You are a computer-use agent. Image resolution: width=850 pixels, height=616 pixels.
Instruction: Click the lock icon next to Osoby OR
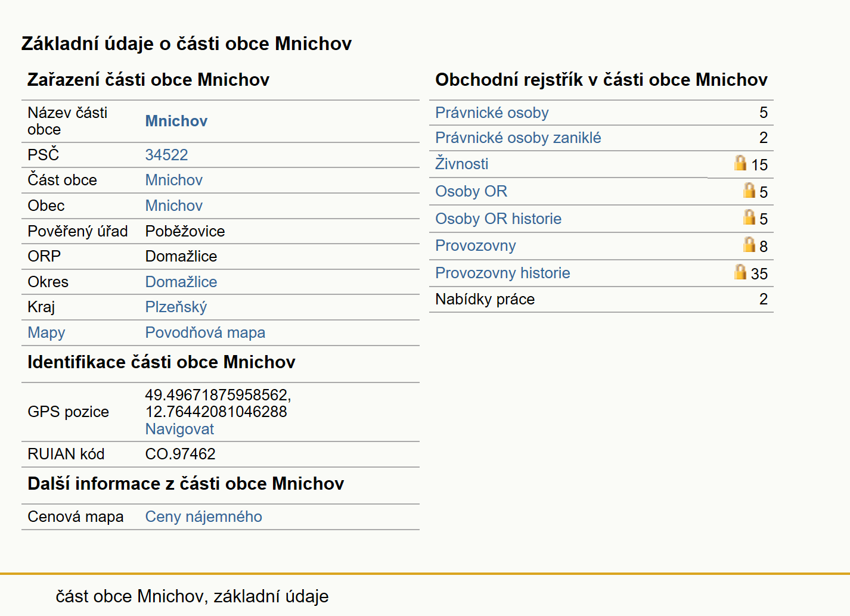[749, 190]
